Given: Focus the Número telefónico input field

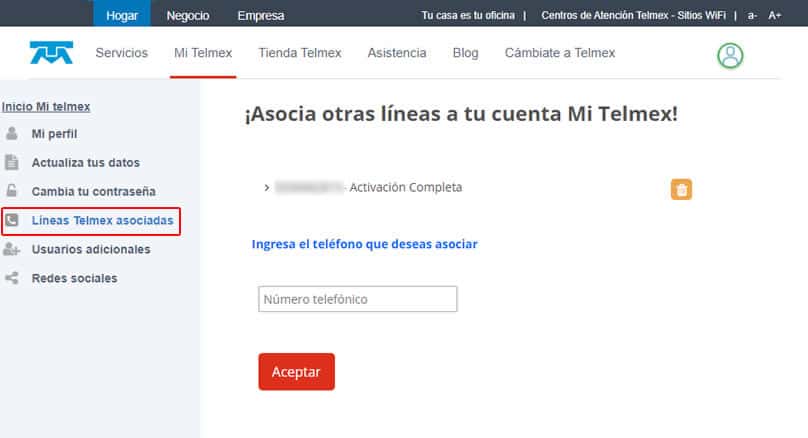Looking at the screenshot, I should click(357, 299).
